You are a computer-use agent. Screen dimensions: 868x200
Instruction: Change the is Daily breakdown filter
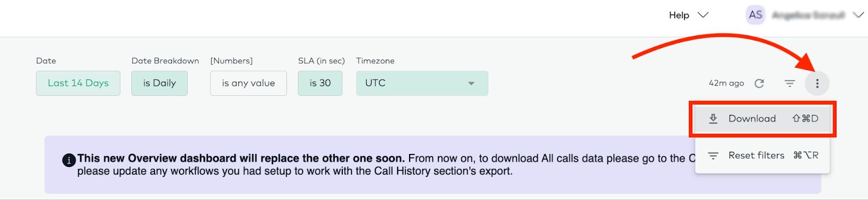tap(159, 83)
